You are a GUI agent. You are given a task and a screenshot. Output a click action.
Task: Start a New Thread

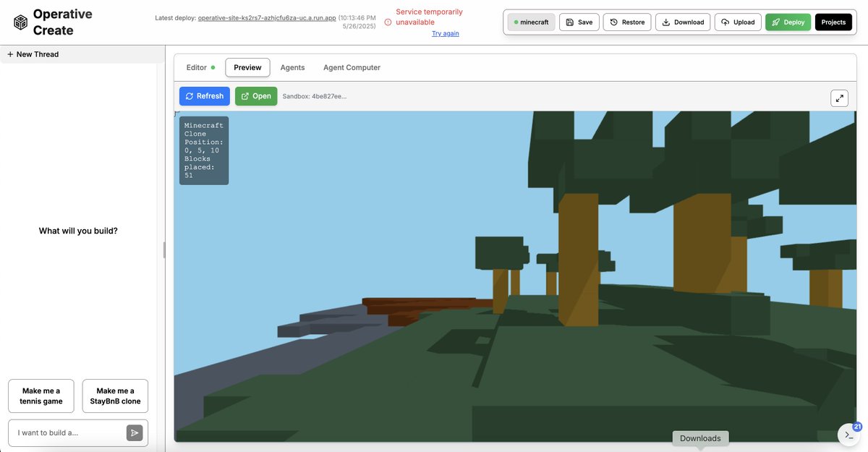[x=33, y=54]
